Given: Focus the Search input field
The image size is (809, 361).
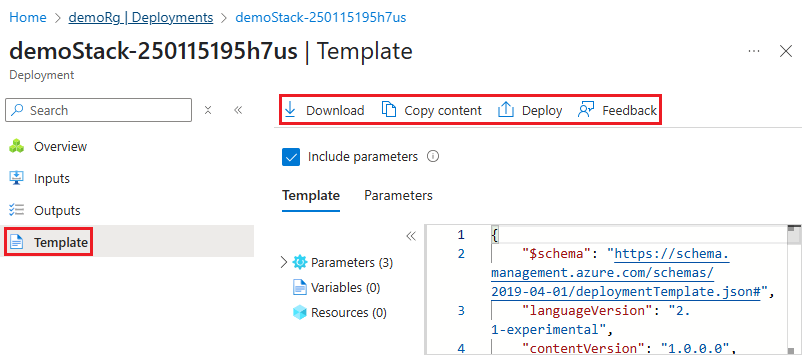Looking at the screenshot, I should [x=98, y=110].
